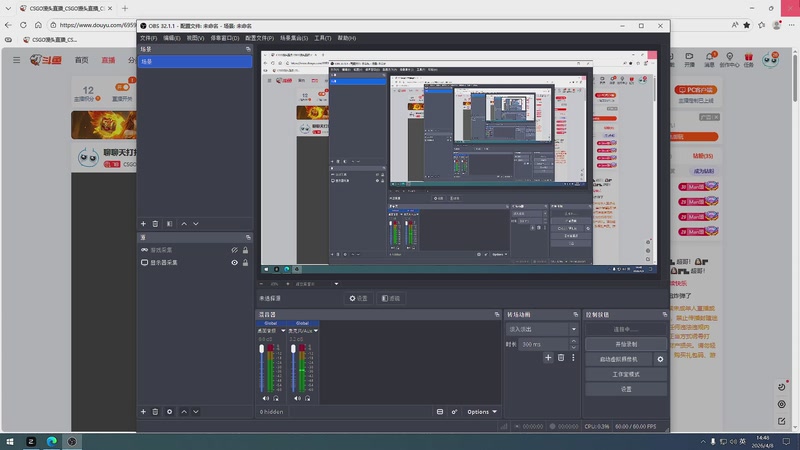Delete selected source with trash icon
Viewport: 800px width, 450px height.
coord(156,412)
